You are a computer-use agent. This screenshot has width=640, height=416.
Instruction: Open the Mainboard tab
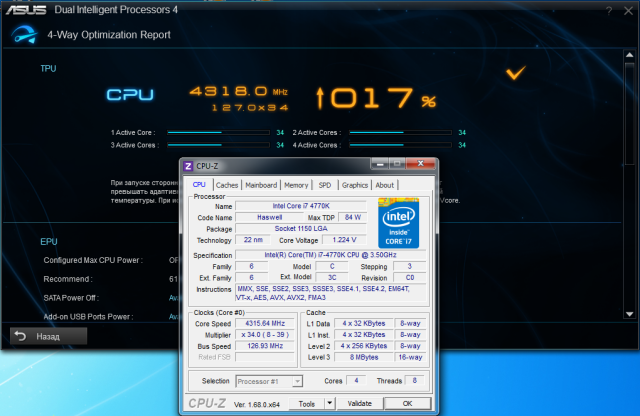pos(261,185)
